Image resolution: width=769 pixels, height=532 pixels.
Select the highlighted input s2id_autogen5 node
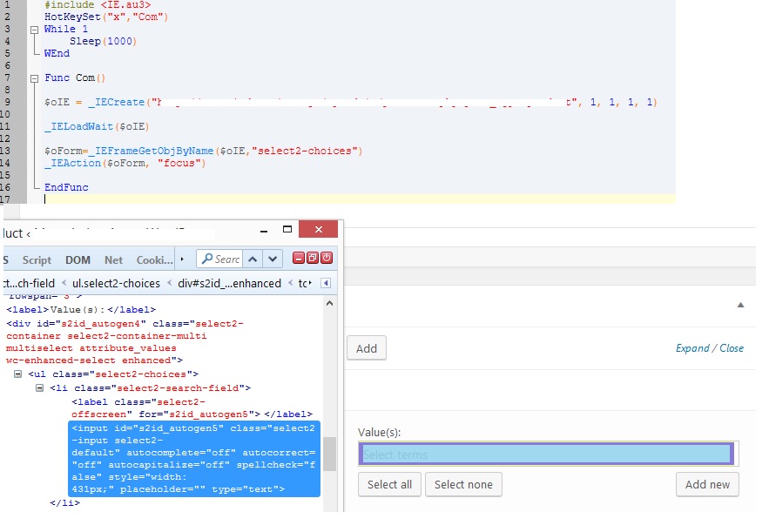[194, 459]
